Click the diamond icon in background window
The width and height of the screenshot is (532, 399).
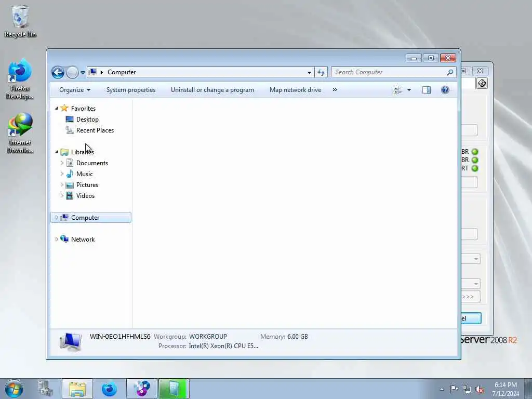pos(482,83)
